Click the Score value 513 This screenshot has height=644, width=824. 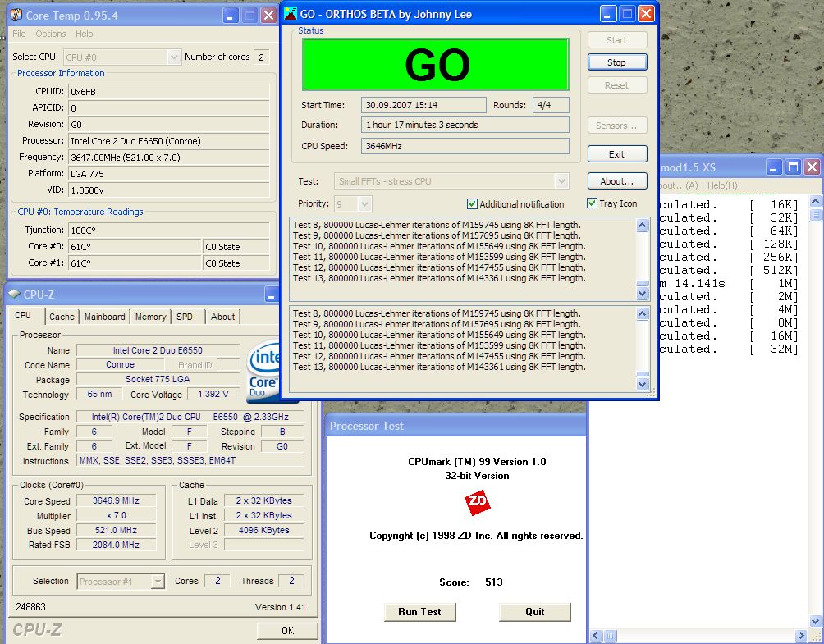[493, 582]
